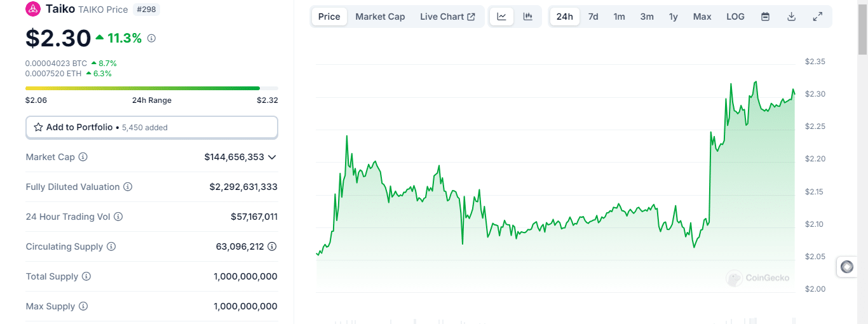Add Taiko to Portfolio
The width and height of the screenshot is (868, 324).
coord(152,127)
